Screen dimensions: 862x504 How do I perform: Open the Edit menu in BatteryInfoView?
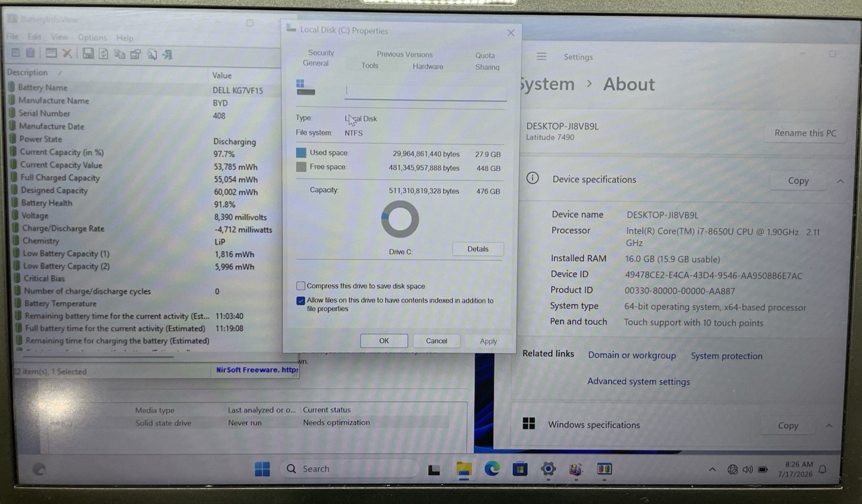[x=35, y=37]
